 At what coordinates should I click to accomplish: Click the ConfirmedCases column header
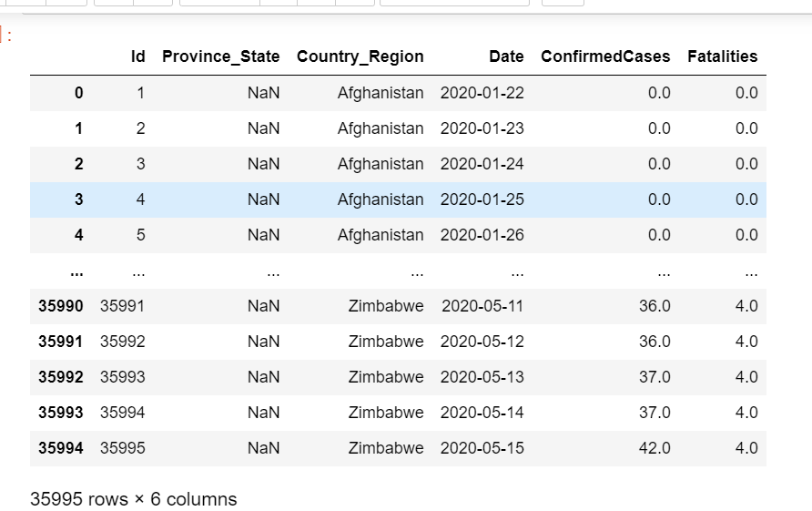click(605, 56)
